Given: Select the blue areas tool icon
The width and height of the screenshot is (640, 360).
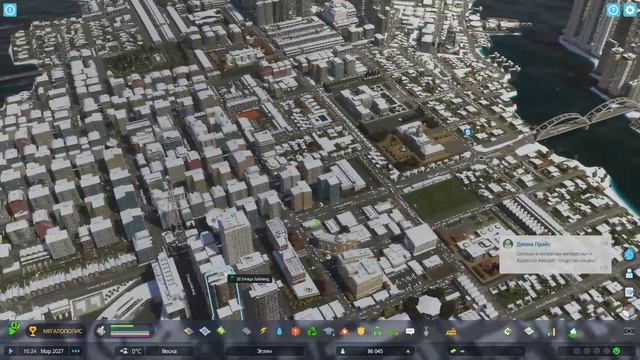Looking at the screenshot, I should (205, 331).
